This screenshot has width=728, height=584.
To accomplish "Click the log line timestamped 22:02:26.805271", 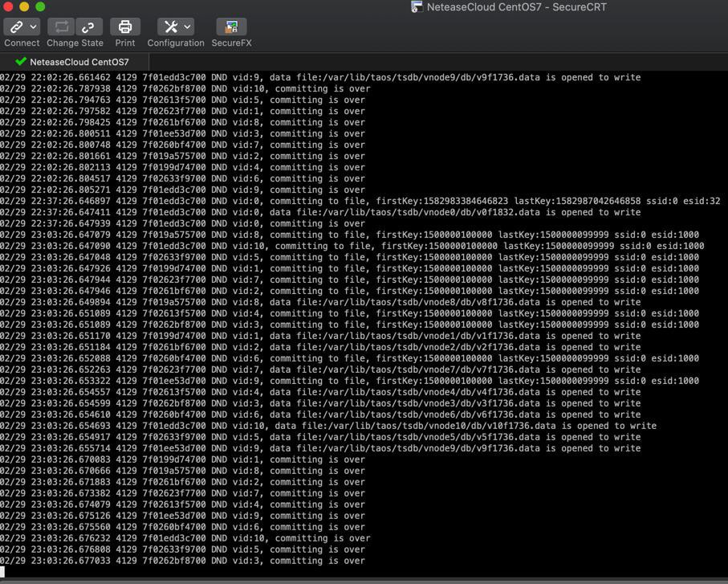I will click(x=182, y=190).
